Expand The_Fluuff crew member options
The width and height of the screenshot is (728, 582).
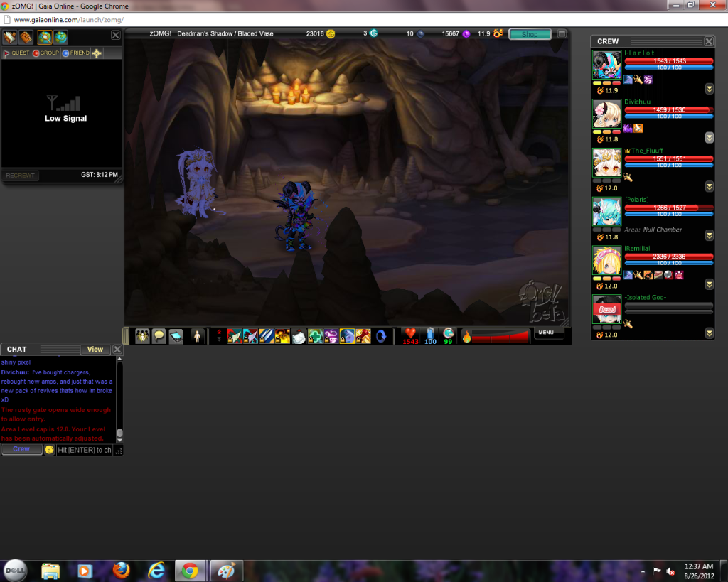pyautogui.click(x=709, y=187)
